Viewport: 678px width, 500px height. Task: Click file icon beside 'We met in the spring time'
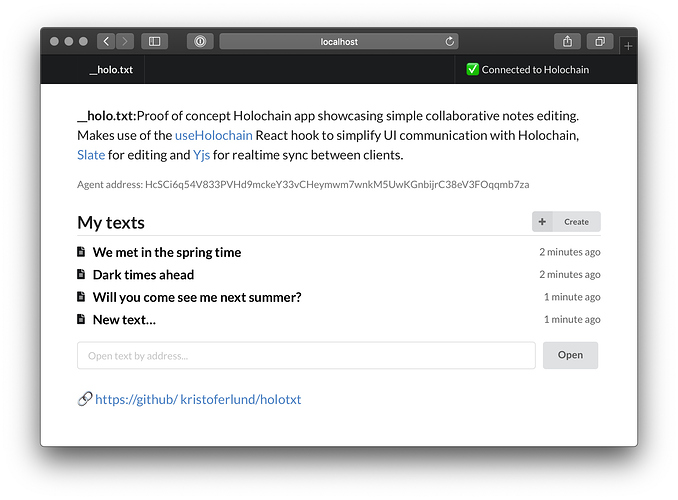[x=81, y=251]
